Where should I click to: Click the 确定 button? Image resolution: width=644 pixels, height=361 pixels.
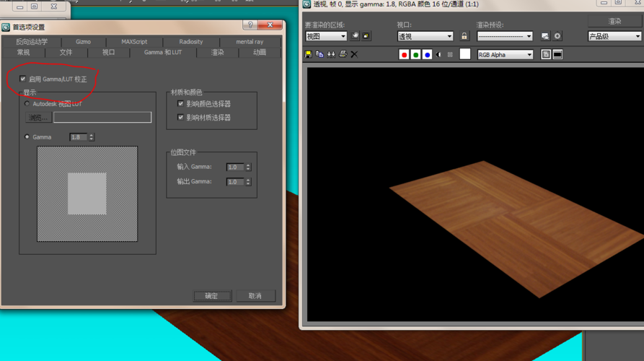pyautogui.click(x=211, y=296)
